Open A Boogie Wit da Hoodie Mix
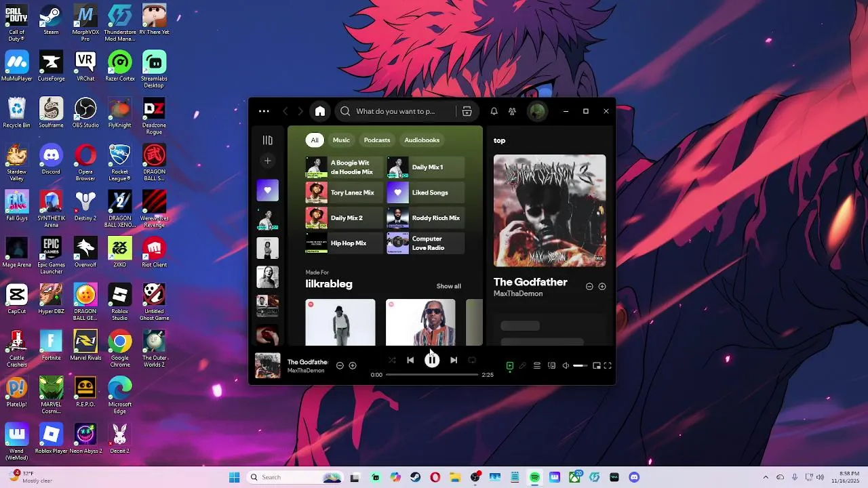The width and height of the screenshot is (868, 488). (x=344, y=167)
